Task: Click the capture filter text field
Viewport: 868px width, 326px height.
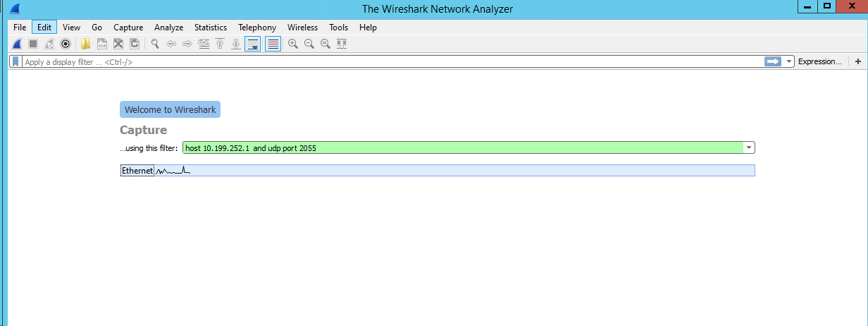Action: point(464,148)
